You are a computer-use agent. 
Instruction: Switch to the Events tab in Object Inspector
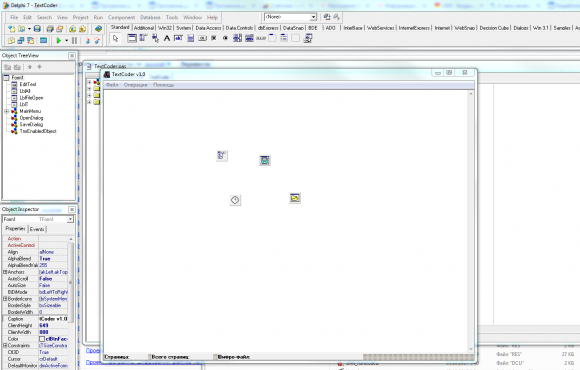tap(37, 229)
